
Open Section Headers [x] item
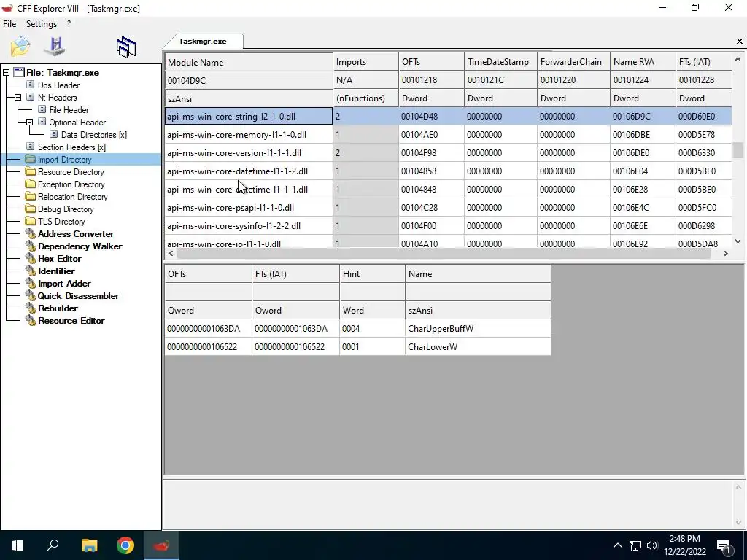[71, 147]
